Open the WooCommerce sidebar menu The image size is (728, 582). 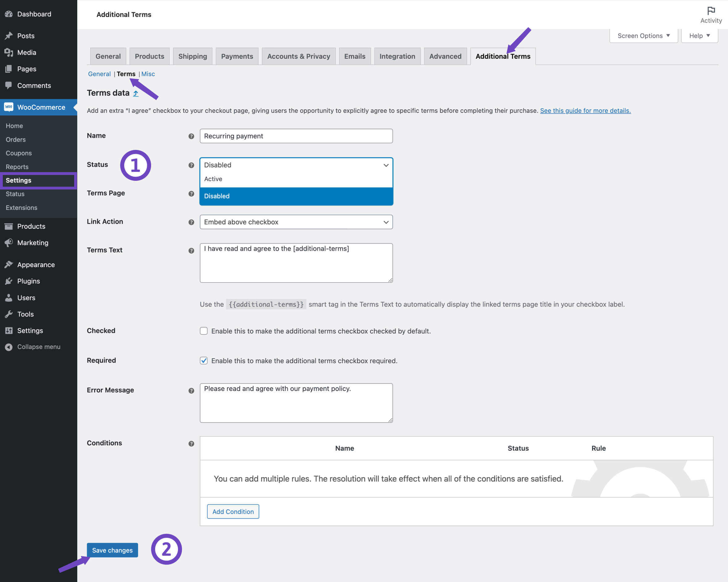coord(41,107)
